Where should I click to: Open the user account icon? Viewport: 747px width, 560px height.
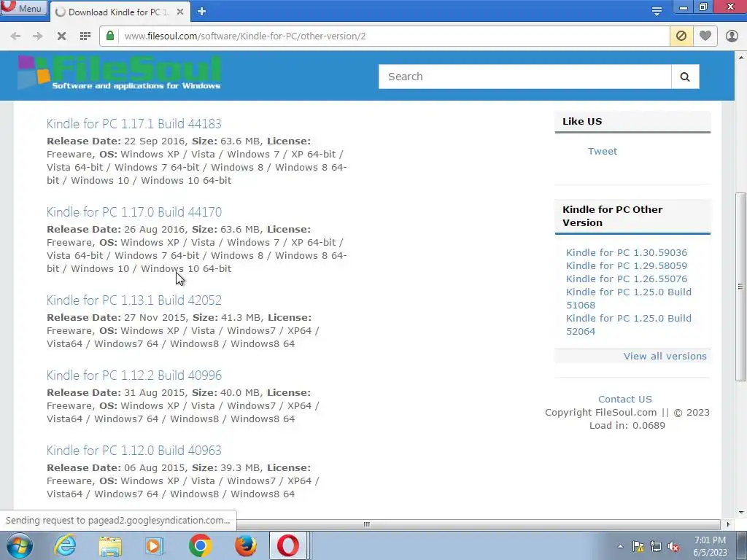732,36
